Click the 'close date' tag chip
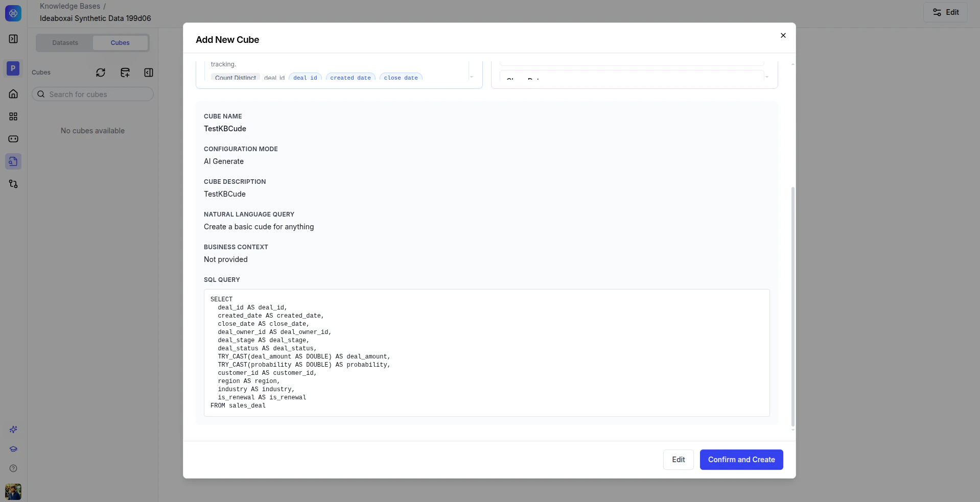 (x=401, y=78)
